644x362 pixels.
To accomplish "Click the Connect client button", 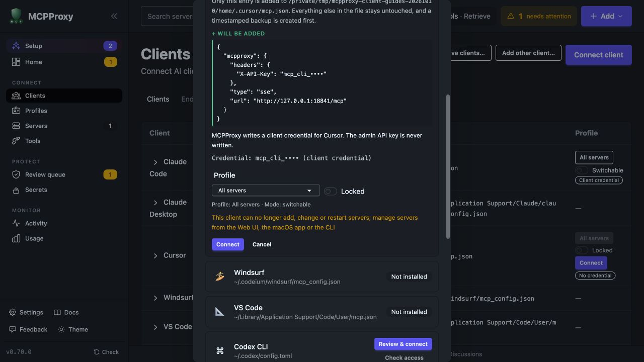I will pos(599,55).
